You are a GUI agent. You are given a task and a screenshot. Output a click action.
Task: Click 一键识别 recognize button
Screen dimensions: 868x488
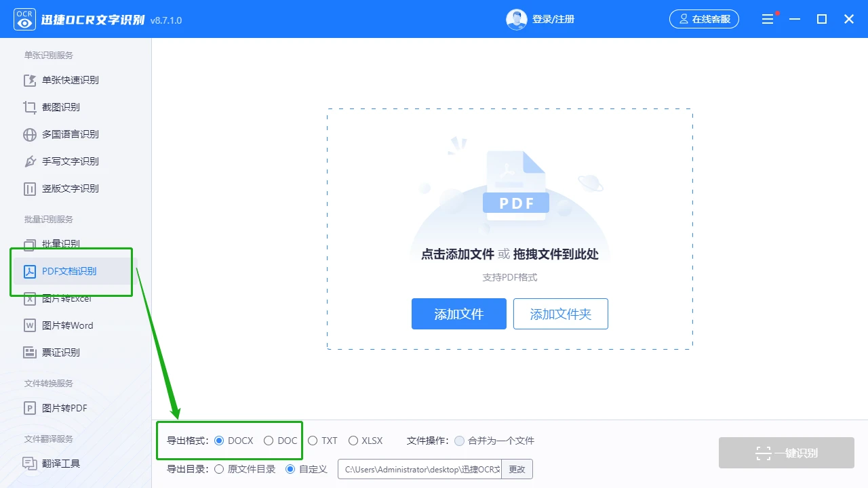pyautogui.click(x=787, y=453)
